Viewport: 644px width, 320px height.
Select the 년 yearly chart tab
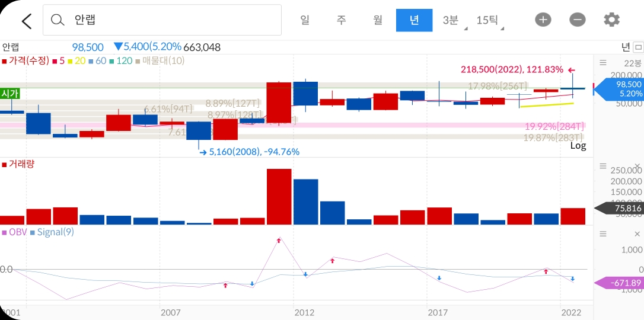pyautogui.click(x=414, y=20)
